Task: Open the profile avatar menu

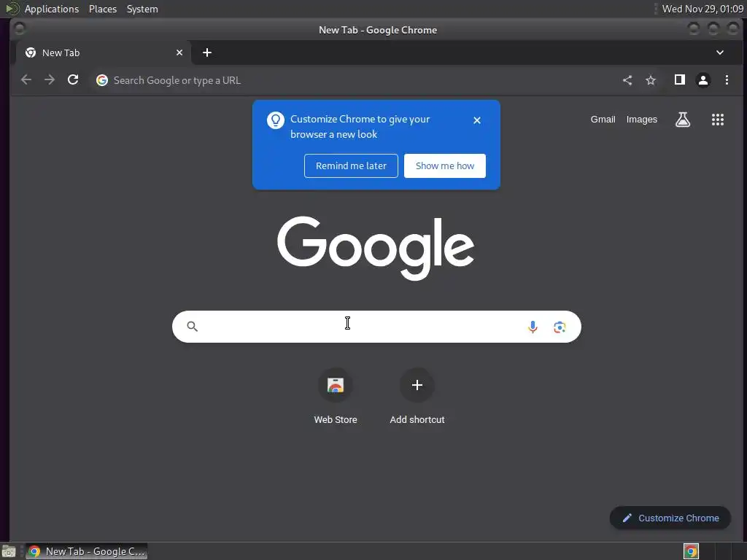Action: click(703, 80)
